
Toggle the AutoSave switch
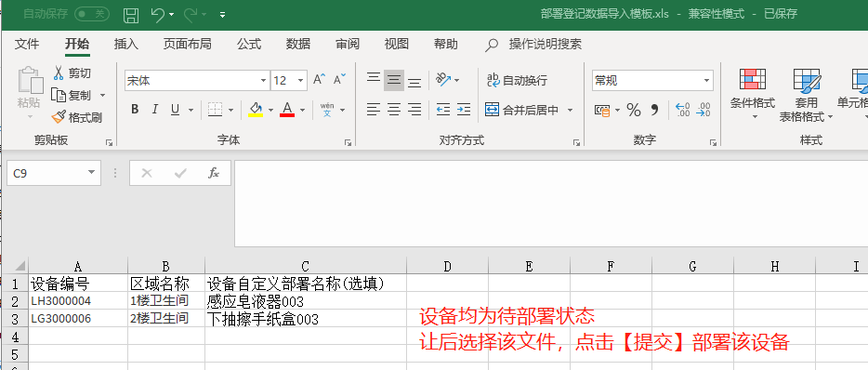click(x=92, y=14)
